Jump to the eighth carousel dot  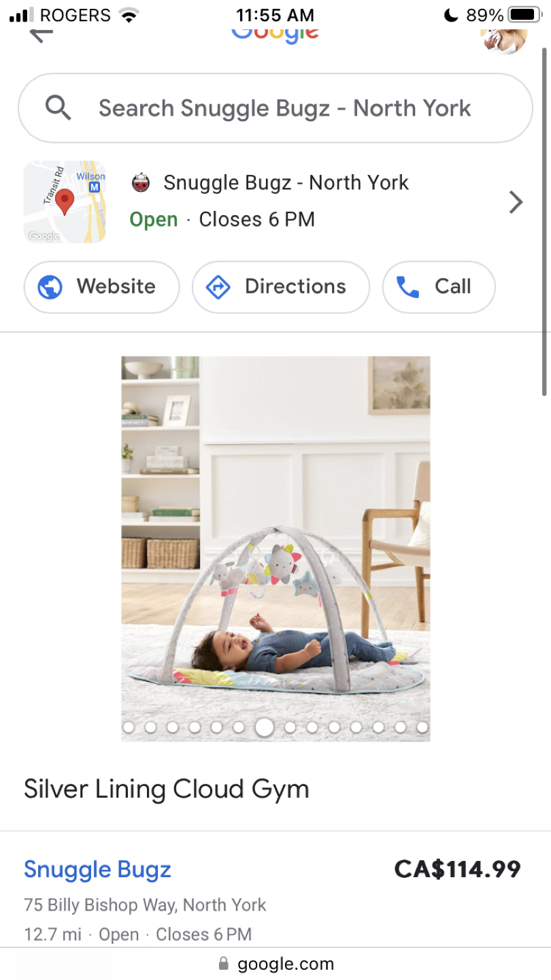pyautogui.click(x=290, y=728)
